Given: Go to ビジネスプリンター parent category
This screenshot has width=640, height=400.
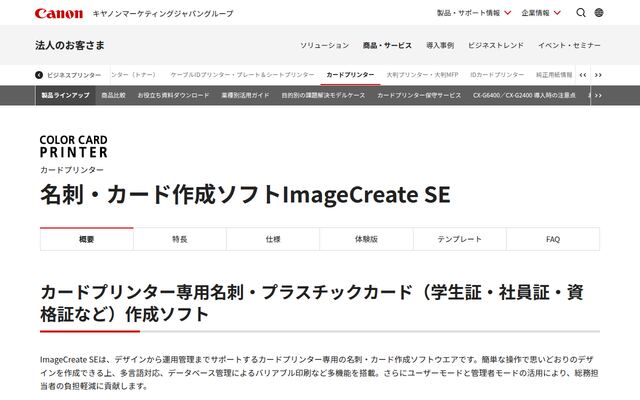Looking at the screenshot, I should (74, 75).
